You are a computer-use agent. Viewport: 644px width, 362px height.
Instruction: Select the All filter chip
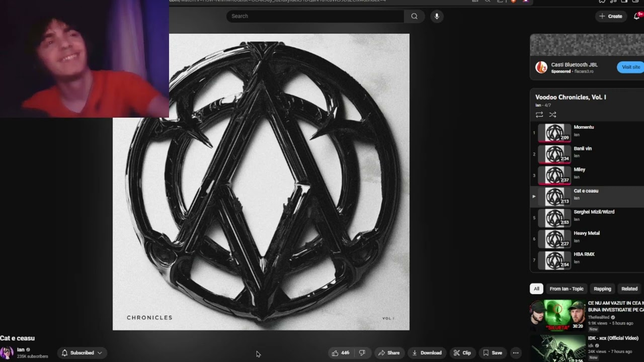[x=536, y=289]
